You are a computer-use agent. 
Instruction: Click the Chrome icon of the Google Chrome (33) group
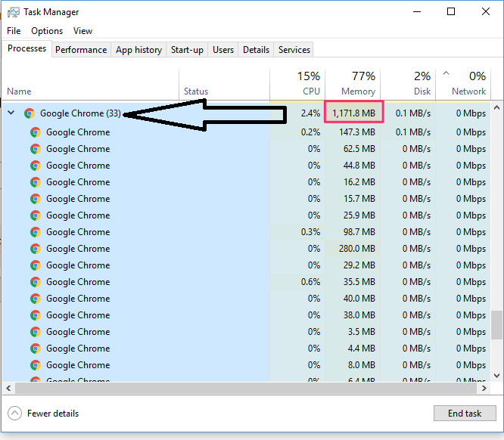[x=30, y=113]
